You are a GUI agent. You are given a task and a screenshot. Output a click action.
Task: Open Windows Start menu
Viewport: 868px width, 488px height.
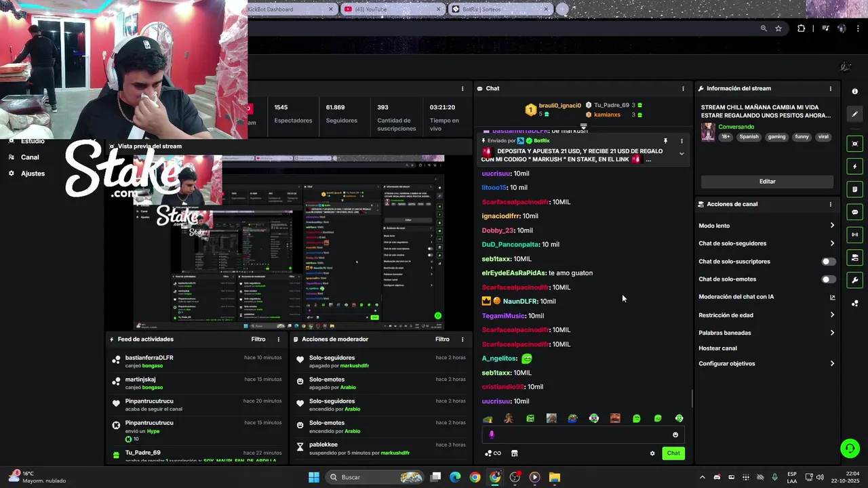click(x=314, y=477)
